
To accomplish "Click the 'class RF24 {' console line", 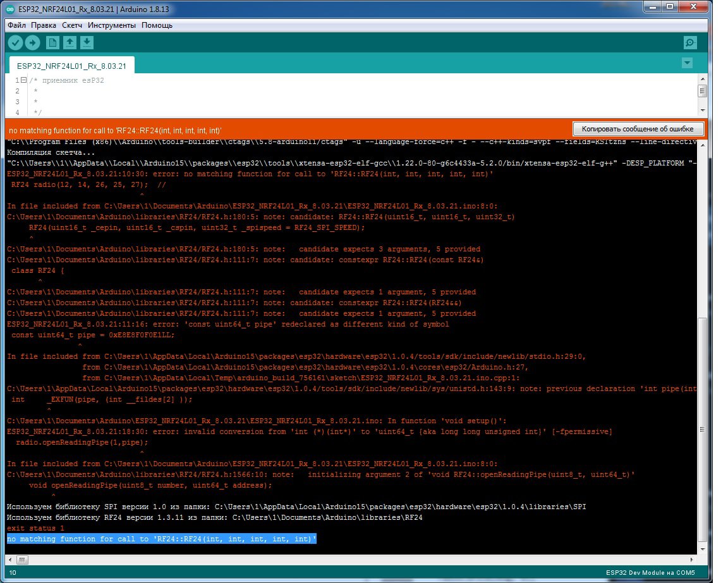I will tap(38, 270).
